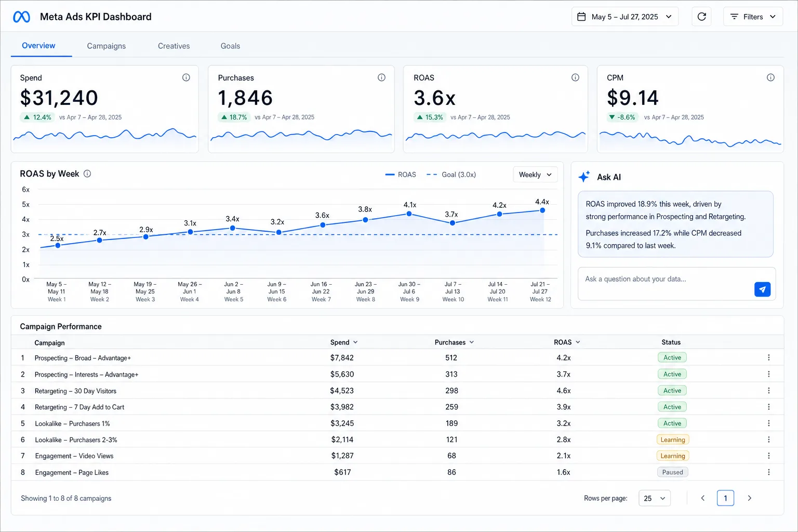Click the Spend card info icon
This screenshot has width=798, height=532.
186,77
